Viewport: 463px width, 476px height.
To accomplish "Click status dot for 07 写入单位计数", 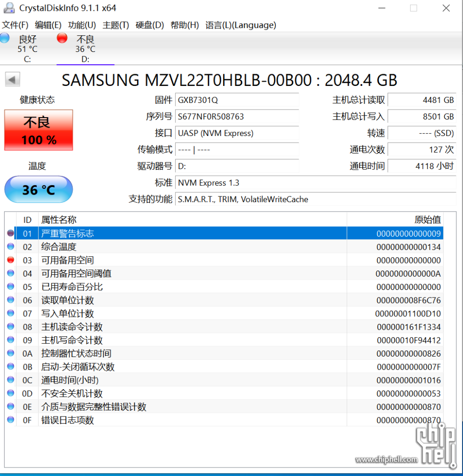I will pyautogui.click(x=11, y=313).
